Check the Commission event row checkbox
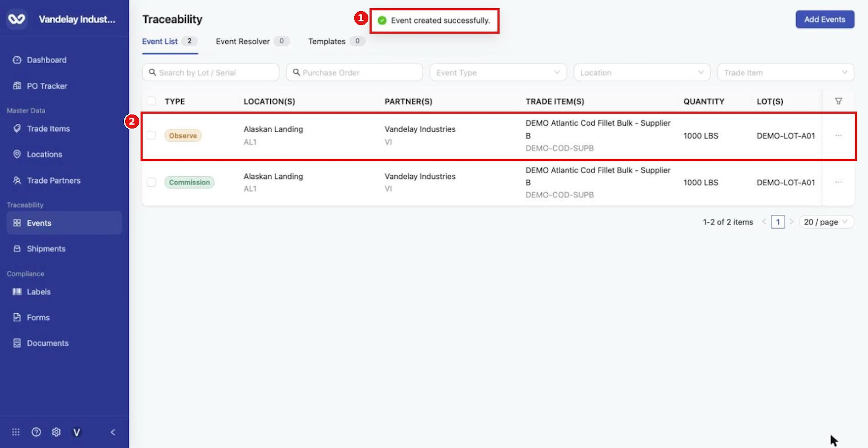This screenshot has height=448, width=868. [151, 182]
